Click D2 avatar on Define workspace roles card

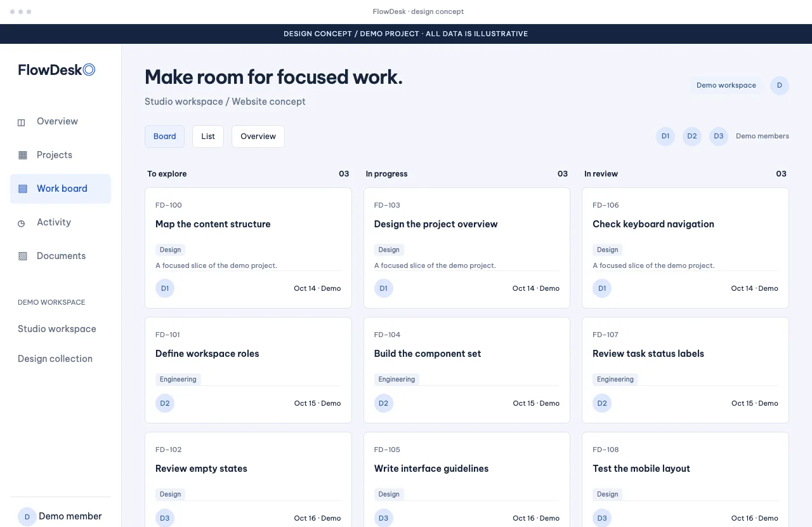165,403
